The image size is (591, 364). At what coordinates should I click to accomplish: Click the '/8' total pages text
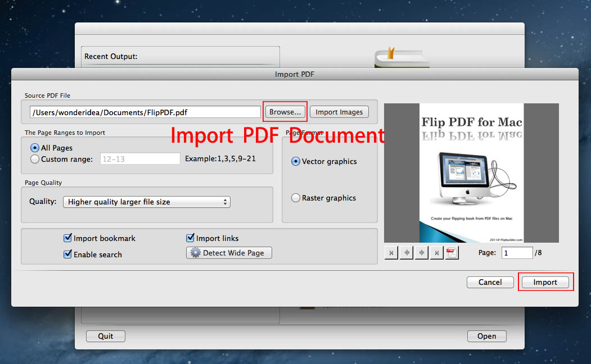538,253
